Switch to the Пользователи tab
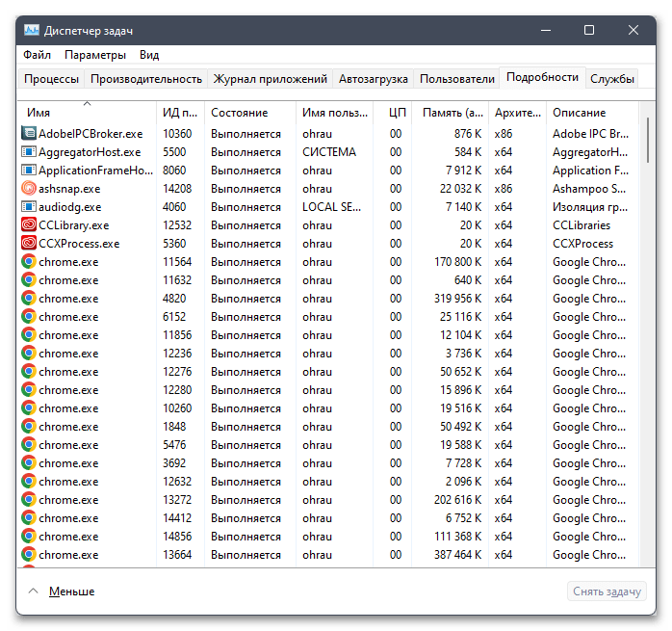Screen dimensions: 672x631 click(x=457, y=79)
